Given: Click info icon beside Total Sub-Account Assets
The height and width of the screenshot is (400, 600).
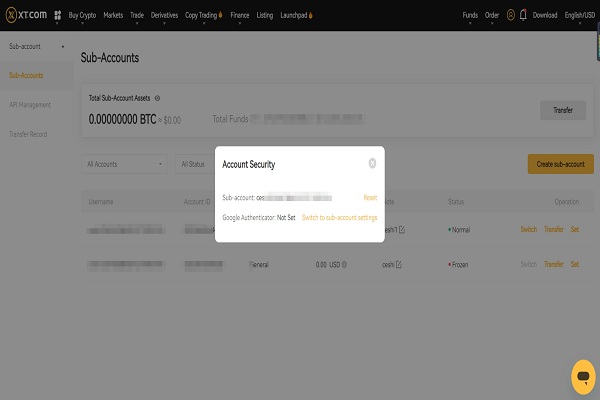Looking at the screenshot, I should [157, 98].
